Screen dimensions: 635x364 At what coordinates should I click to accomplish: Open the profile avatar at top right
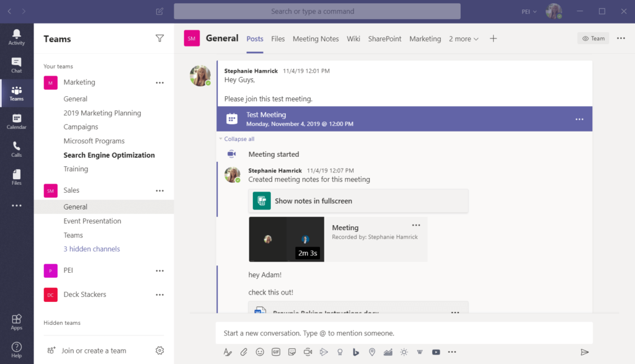tap(554, 11)
